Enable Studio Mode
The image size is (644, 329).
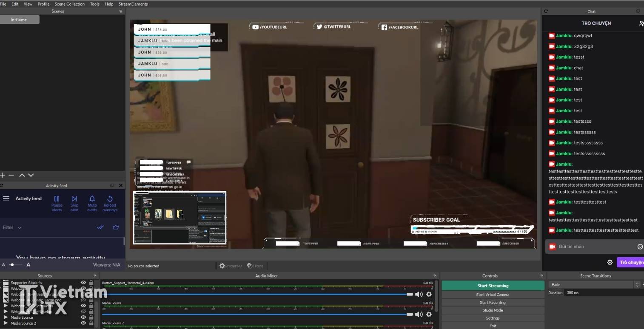pos(492,310)
